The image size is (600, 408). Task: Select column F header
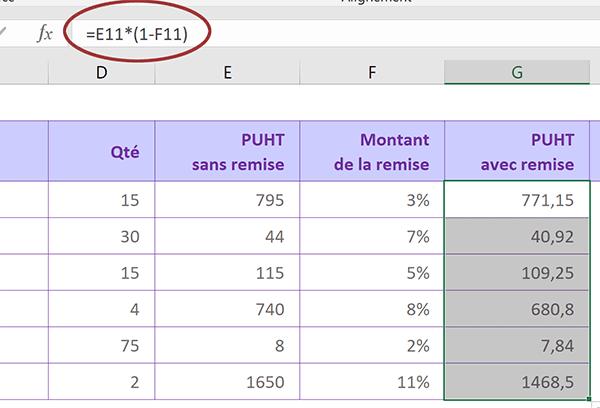tap(372, 72)
